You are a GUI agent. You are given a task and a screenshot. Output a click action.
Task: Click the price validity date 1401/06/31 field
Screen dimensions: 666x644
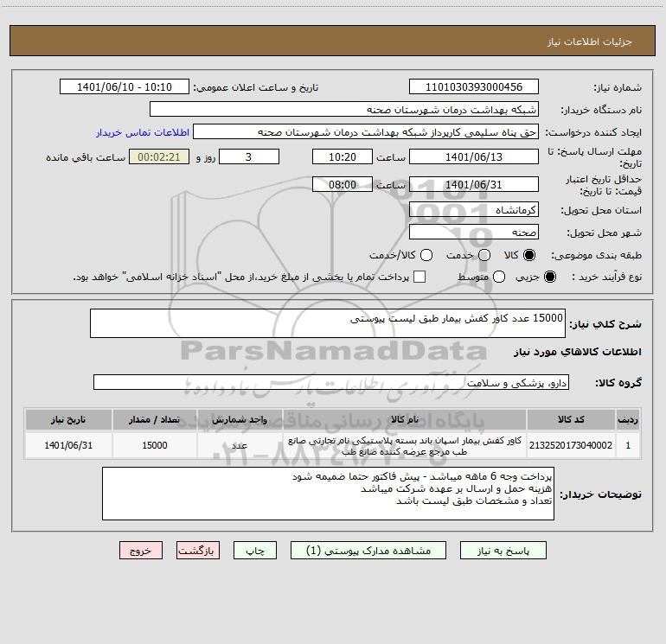[x=474, y=184]
